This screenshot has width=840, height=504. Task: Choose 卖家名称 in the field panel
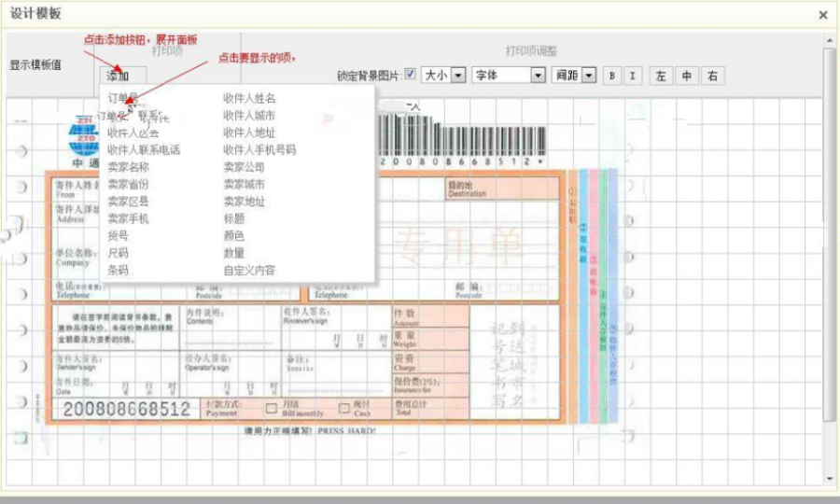[x=128, y=167]
